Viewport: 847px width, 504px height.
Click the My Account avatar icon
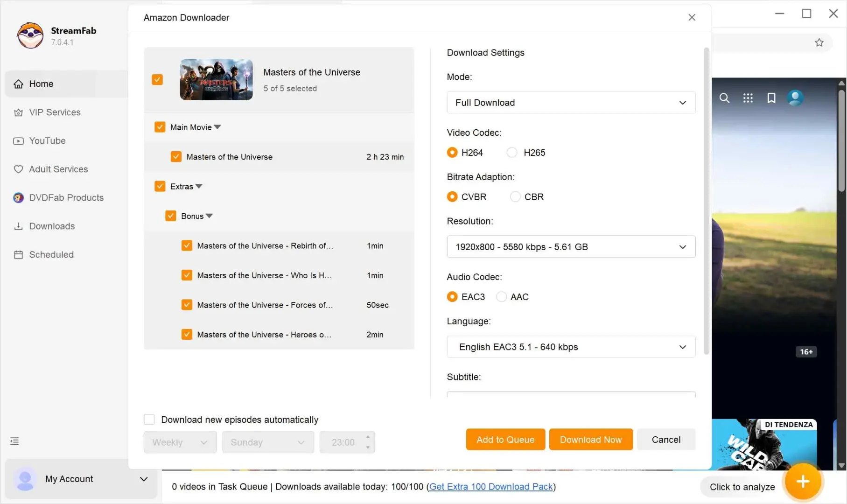click(25, 479)
